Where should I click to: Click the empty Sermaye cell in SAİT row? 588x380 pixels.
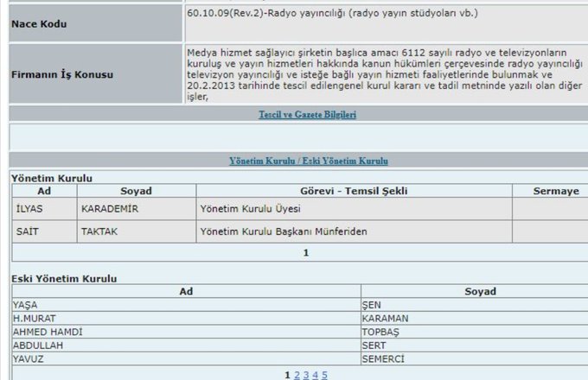pos(550,232)
